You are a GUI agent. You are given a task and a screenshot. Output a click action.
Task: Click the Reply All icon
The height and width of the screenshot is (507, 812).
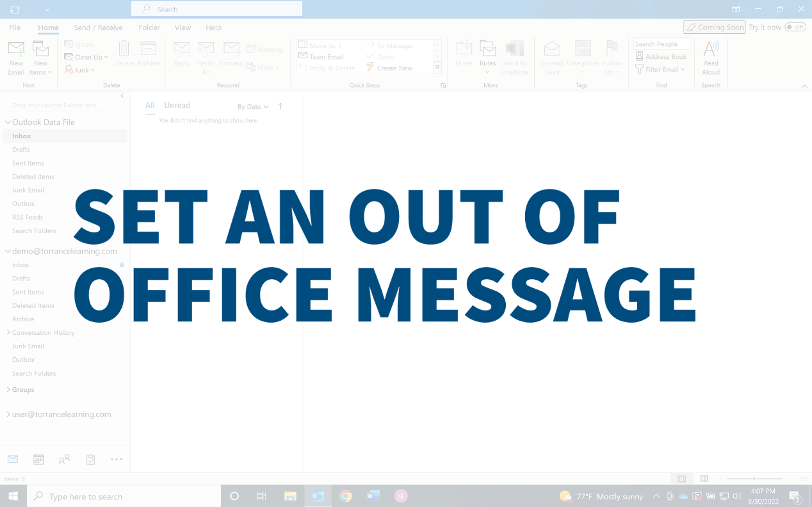click(206, 49)
